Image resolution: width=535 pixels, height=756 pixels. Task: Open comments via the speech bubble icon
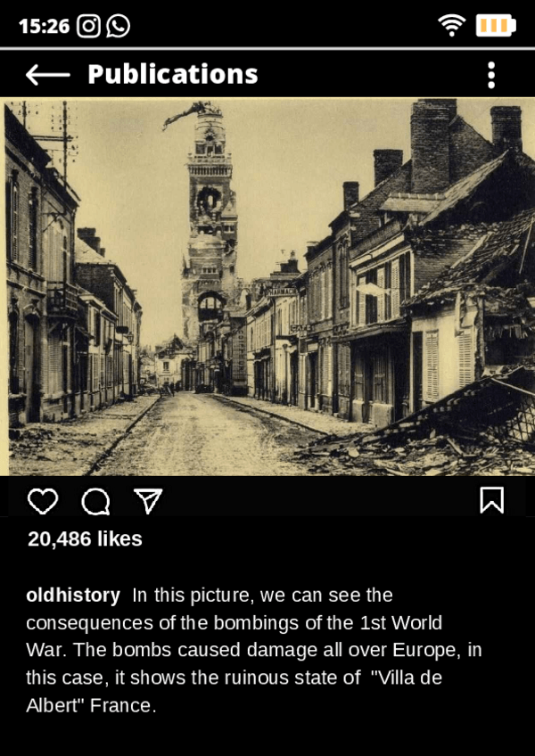pos(95,502)
